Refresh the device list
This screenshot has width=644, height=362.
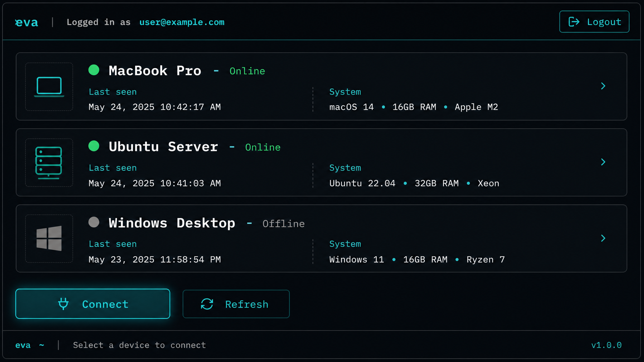[x=236, y=304]
